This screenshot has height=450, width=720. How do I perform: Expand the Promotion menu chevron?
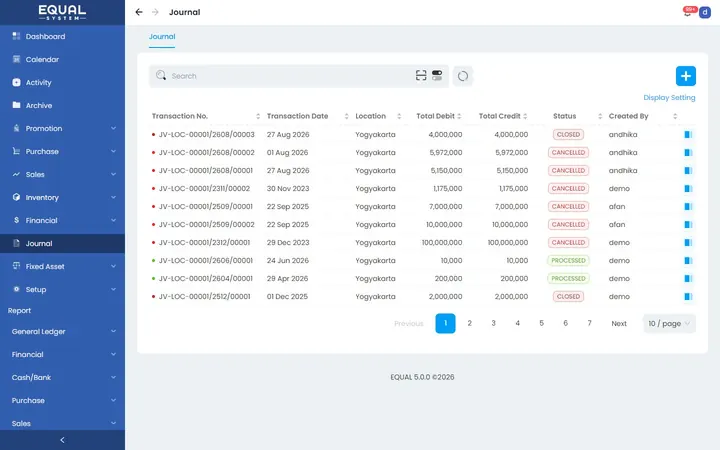point(113,128)
